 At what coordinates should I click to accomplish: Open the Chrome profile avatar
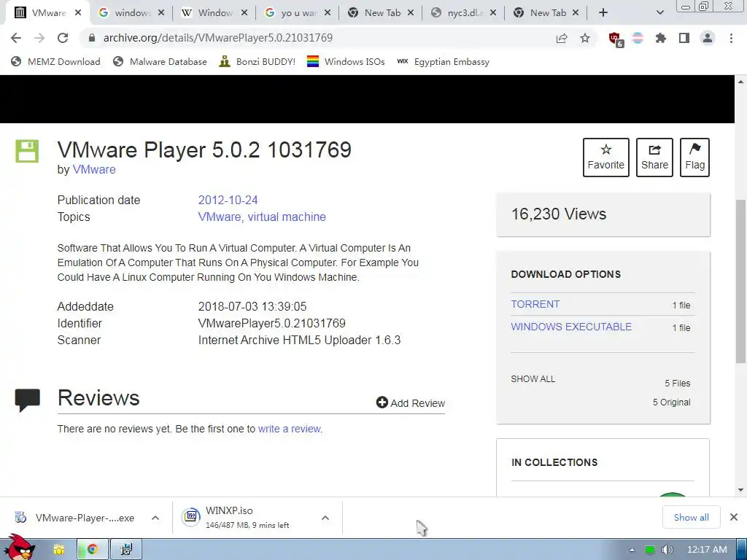[708, 38]
